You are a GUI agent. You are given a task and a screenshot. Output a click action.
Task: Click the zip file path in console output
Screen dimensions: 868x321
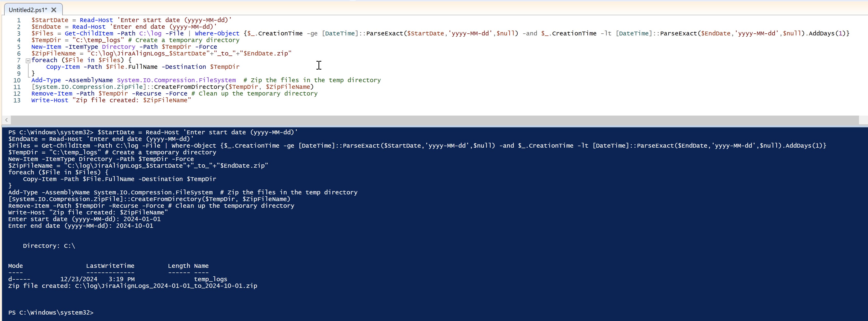point(166,286)
